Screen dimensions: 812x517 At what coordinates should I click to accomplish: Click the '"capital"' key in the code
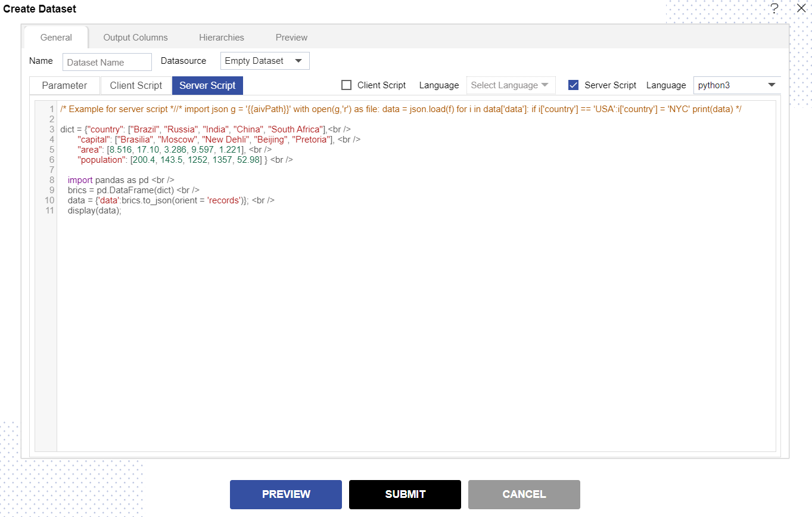tap(94, 140)
